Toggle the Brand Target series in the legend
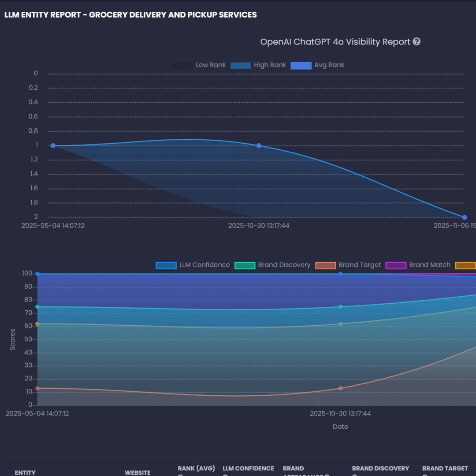 point(325,265)
